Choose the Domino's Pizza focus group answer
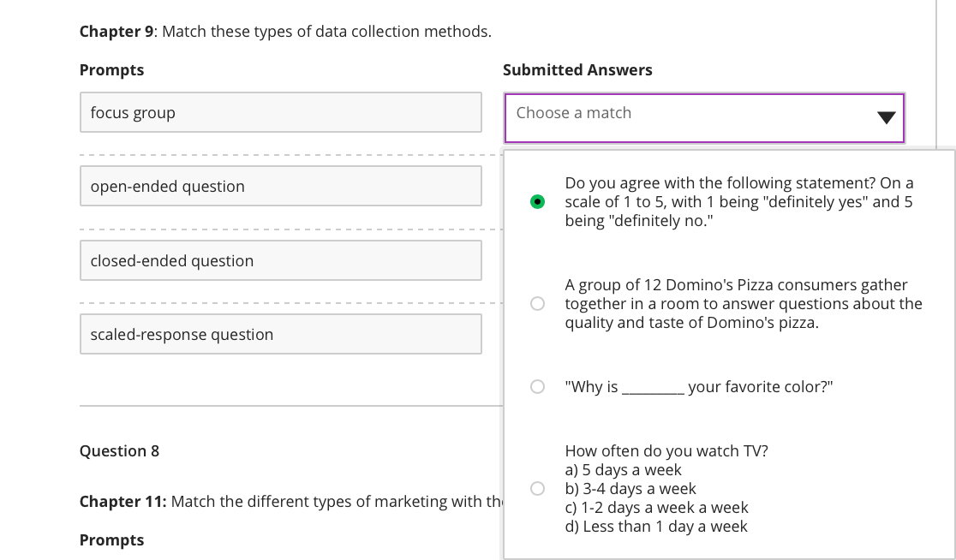Screen dimensions: 956x560 pos(538,303)
